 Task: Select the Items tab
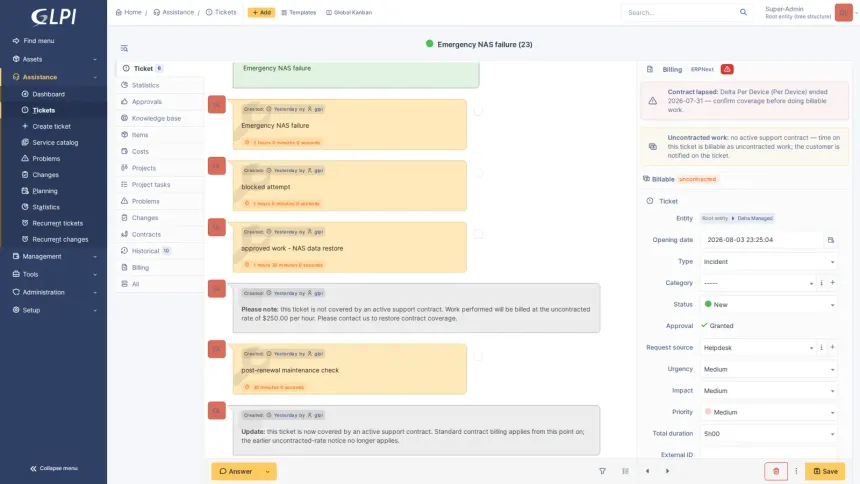click(x=160, y=134)
